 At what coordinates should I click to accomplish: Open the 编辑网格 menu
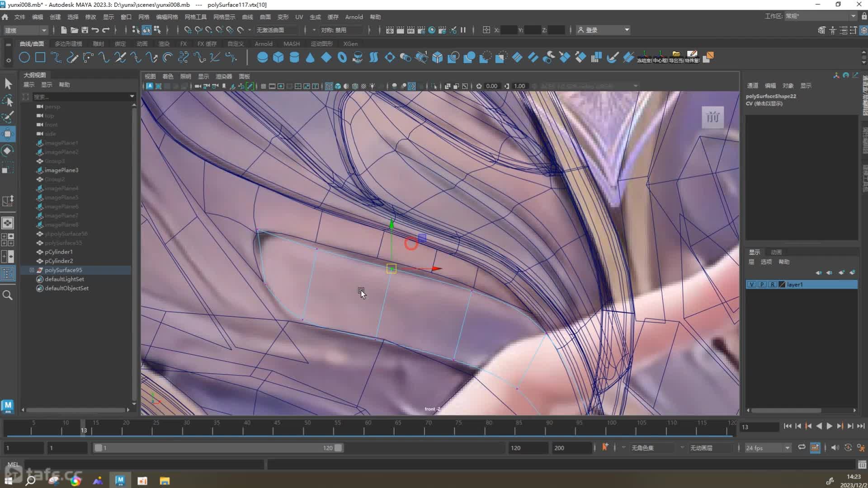point(167,17)
